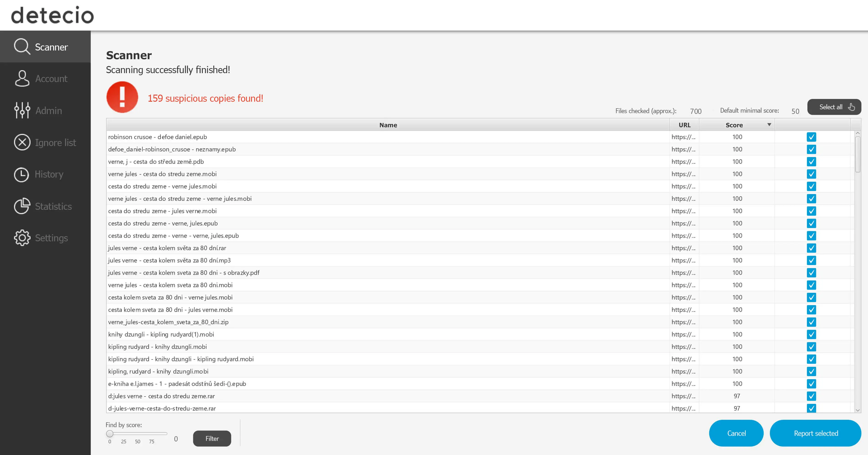This screenshot has width=868, height=455.
Task: Click the Scanner magnifier icon in sidebar
Action: (22, 46)
